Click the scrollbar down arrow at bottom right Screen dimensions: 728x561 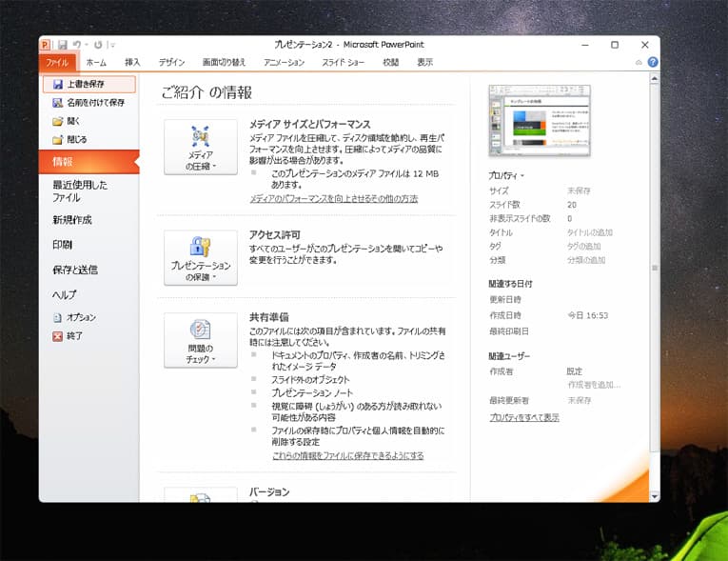click(x=654, y=496)
